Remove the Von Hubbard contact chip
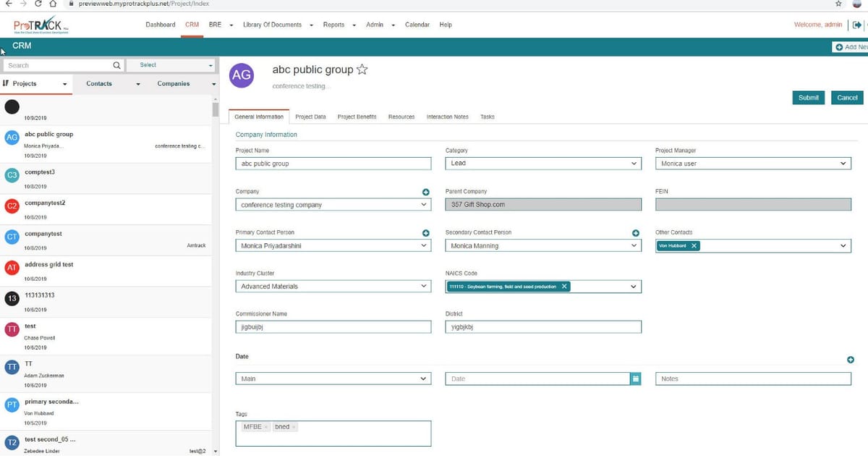This screenshot has width=868, height=456. [694, 246]
